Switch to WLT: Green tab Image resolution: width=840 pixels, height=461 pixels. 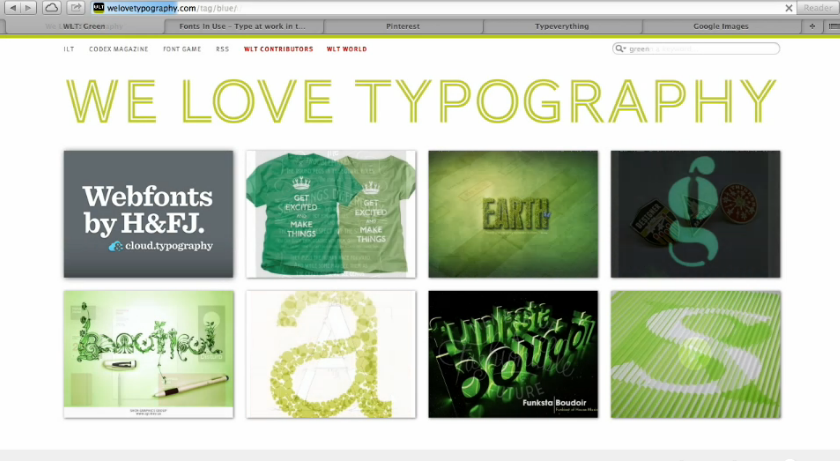point(84,26)
